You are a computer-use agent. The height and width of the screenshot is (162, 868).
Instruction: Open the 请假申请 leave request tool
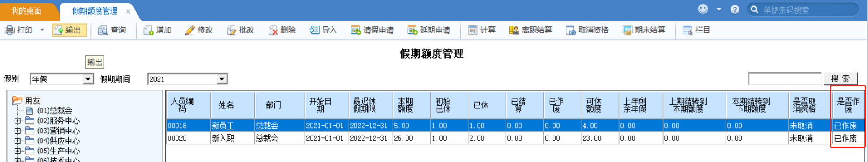372,30
